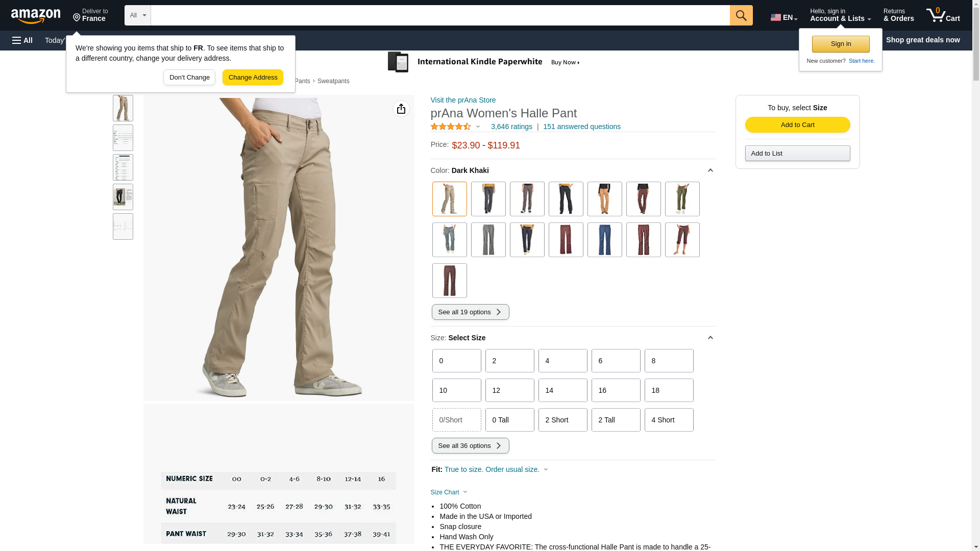The image size is (980, 551).
Task: Collapse the Color section chevron
Action: [710, 170]
